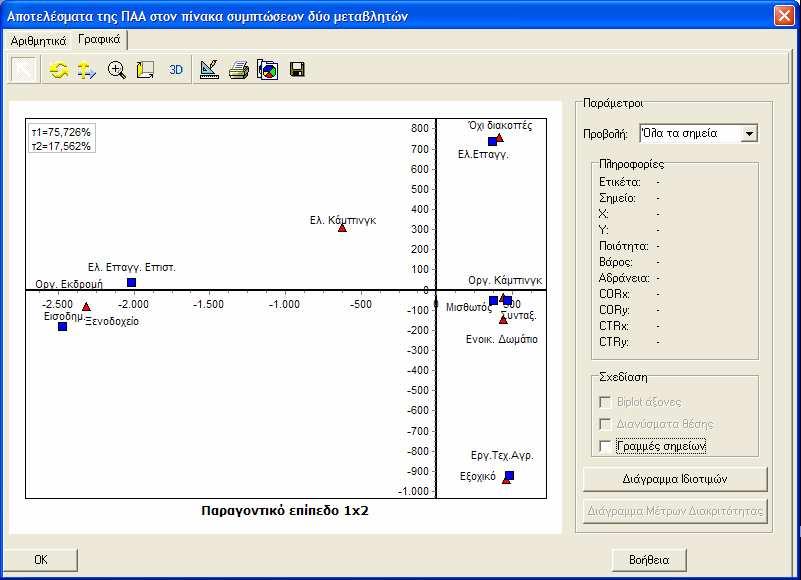Click the Οργ. Κάμπινγκ label

pyautogui.click(x=505, y=280)
